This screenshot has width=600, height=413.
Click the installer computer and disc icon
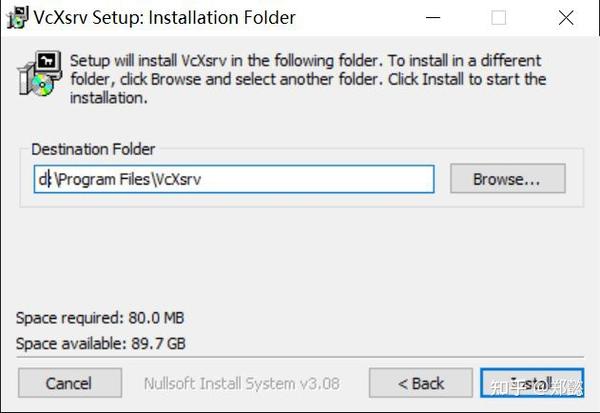click(40, 73)
